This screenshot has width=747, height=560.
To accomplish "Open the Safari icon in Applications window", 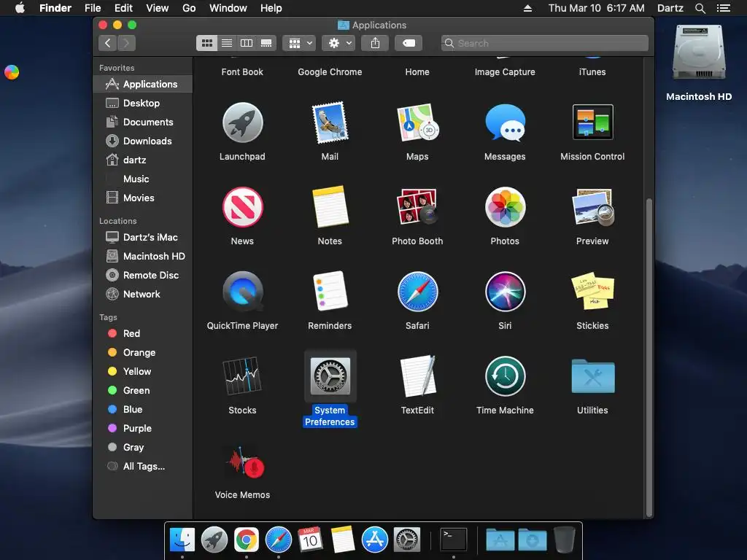I will pyautogui.click(x=417, y=292).
